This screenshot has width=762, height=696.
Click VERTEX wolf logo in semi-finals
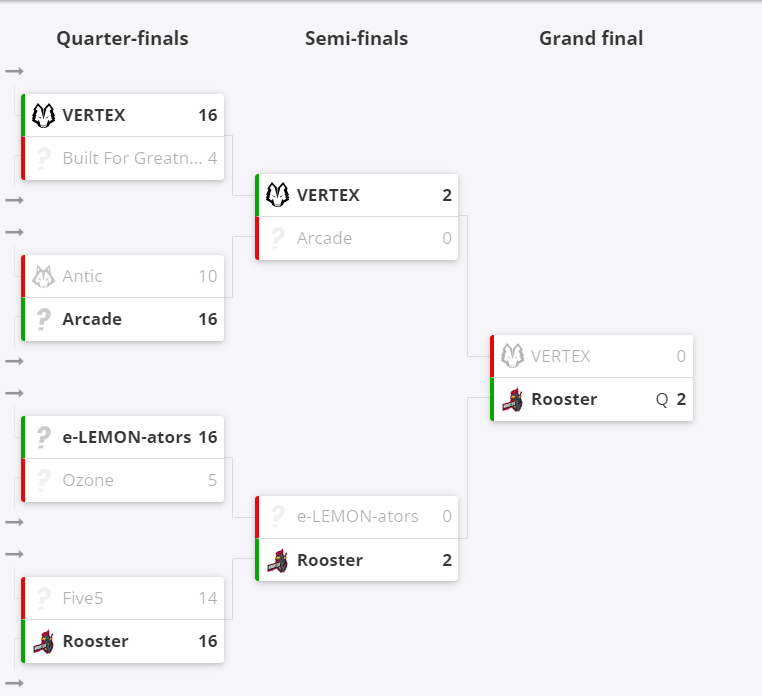[277, 195]
